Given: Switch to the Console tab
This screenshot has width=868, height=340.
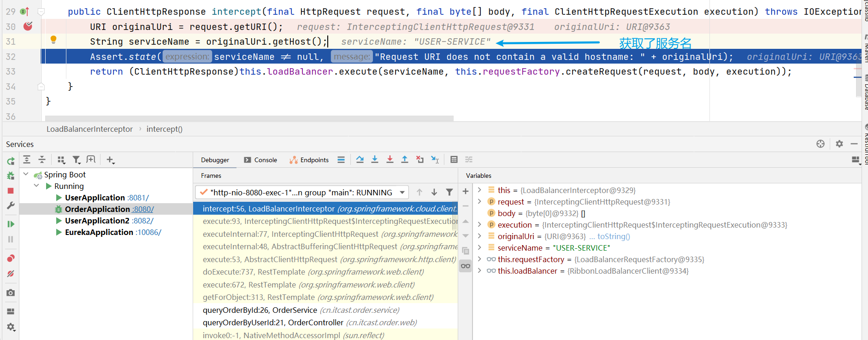Looking at the screenshot, I should pos(261,160).
